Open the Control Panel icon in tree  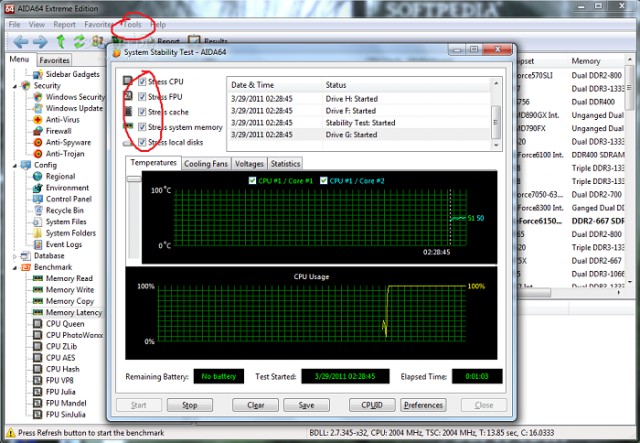(38, 199)
